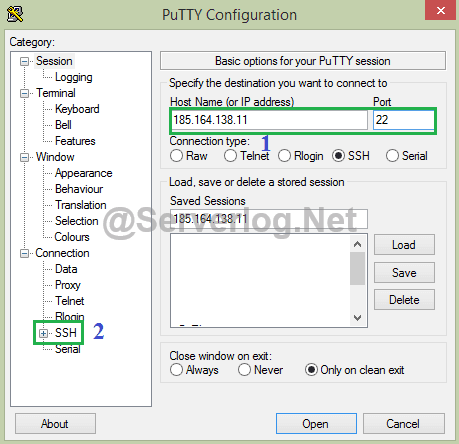Expand the SSH tree node
The width and height of the screenshot is (459, 444).
coord(43,333)
